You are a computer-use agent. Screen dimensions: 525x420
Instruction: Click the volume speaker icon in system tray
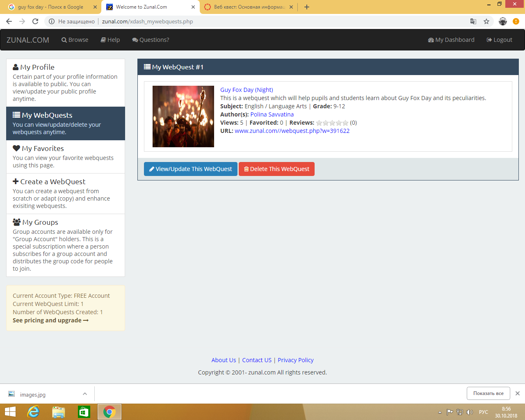pos(470,412)
